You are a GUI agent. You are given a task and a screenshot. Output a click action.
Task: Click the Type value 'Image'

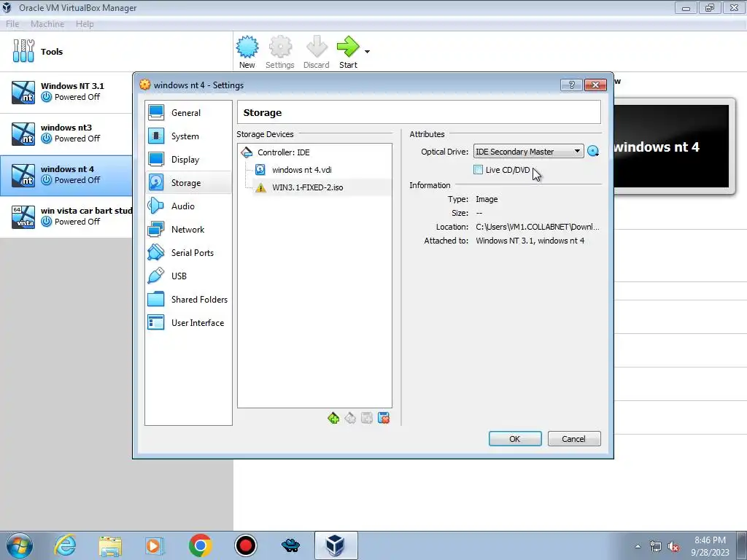487,199
